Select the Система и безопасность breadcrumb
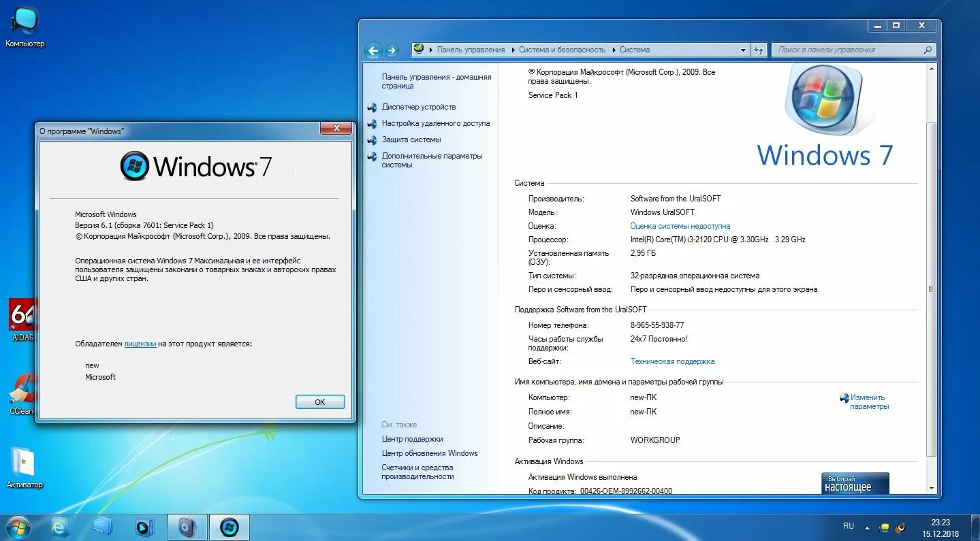Screen dimensions: 980x541 [x=562, y=50]
